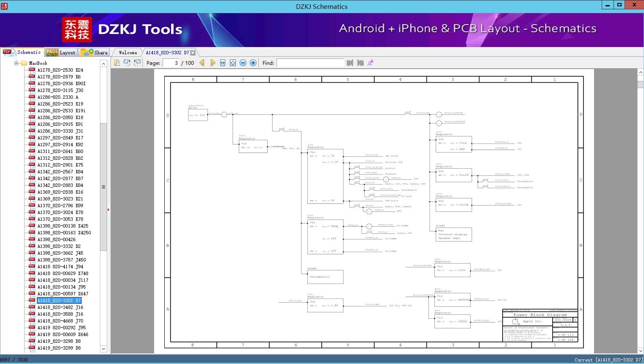Click PDF icon beside A1312_820-2901 K75
This screenshot has height=364, width=644.
pos(32,164)
